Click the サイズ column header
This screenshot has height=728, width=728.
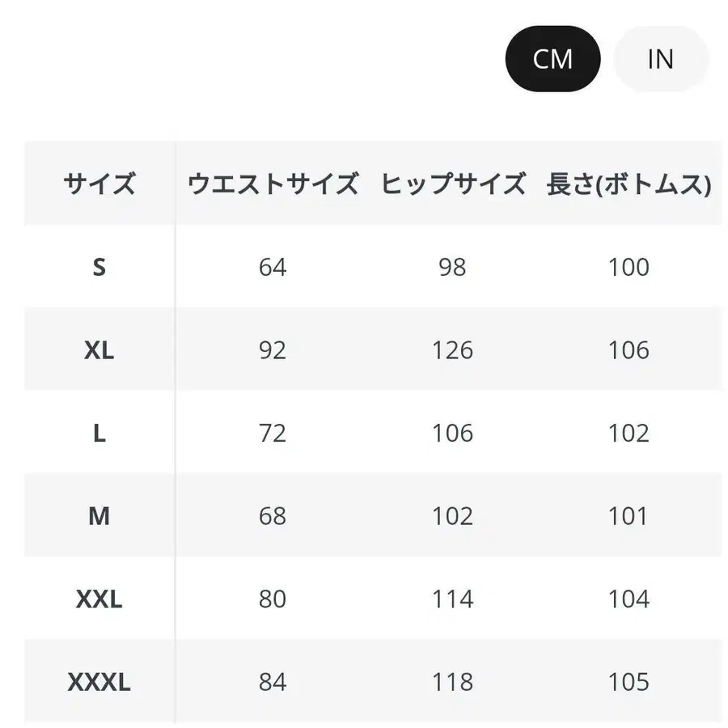point(99,184)
